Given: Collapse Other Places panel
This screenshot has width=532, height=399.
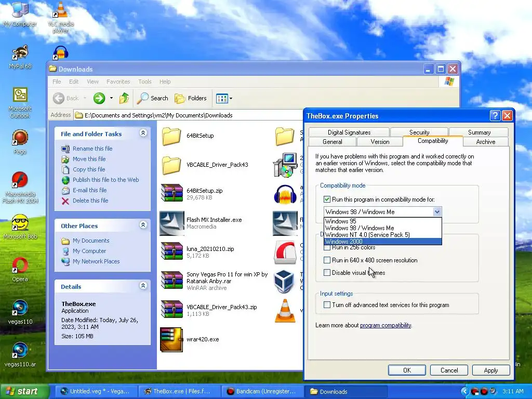Looking at the screenshot, I should [143, 224].
